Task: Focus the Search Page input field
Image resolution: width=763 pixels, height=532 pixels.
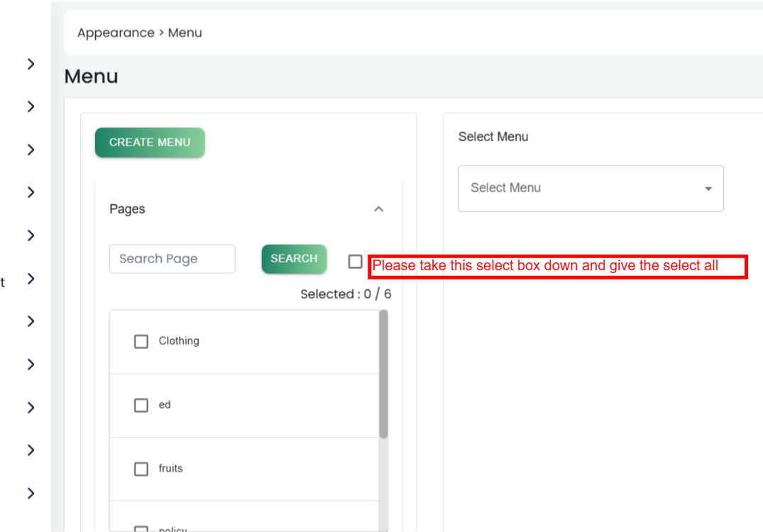Action: 172,259
